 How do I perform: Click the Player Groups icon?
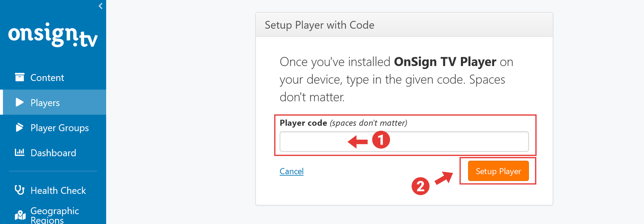click(19, 128)
